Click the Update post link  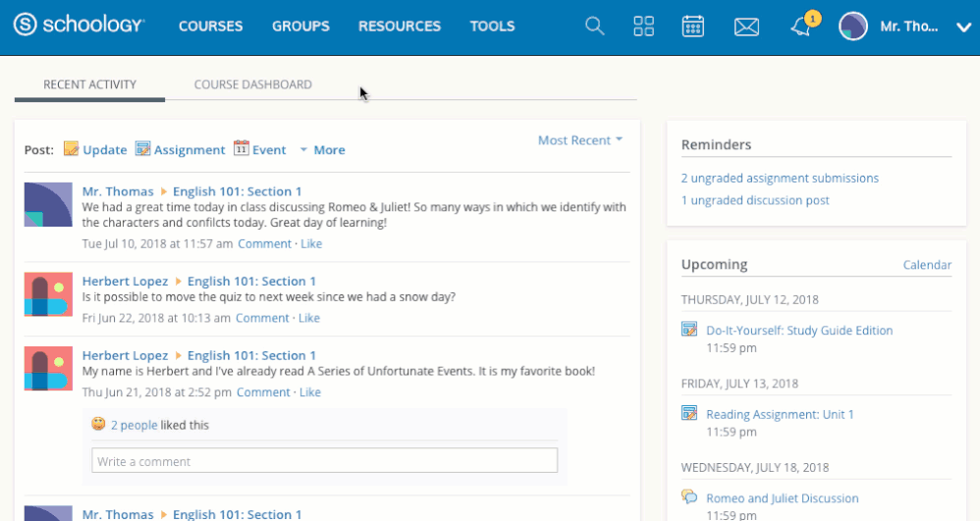tap(105, 150)
